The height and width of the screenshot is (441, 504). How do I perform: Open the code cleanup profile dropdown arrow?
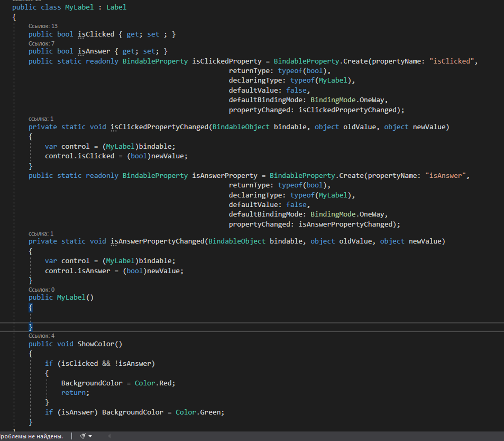[x=90, y=436]
